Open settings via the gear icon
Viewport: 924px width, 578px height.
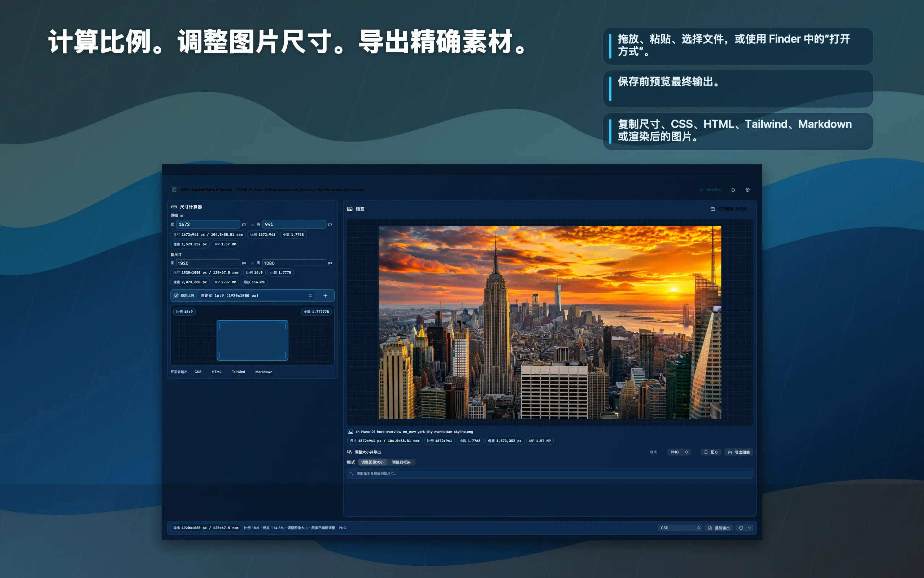click(748, 190)
